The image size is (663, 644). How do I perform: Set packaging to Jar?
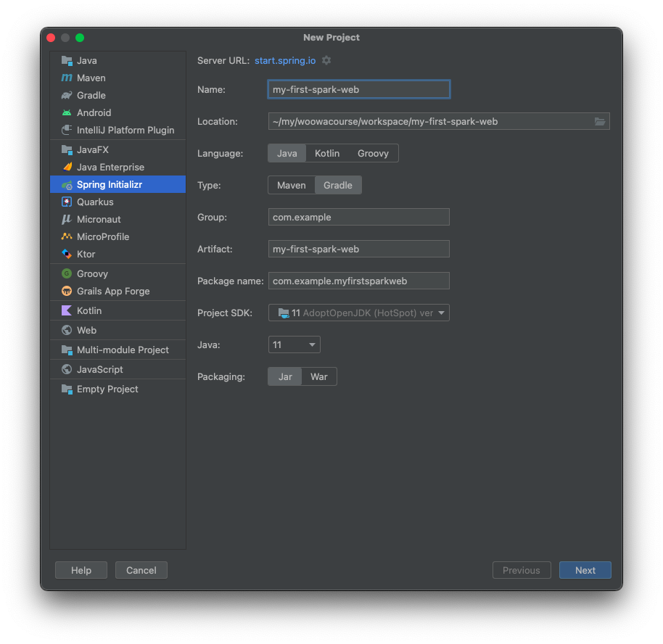[285, 377]
